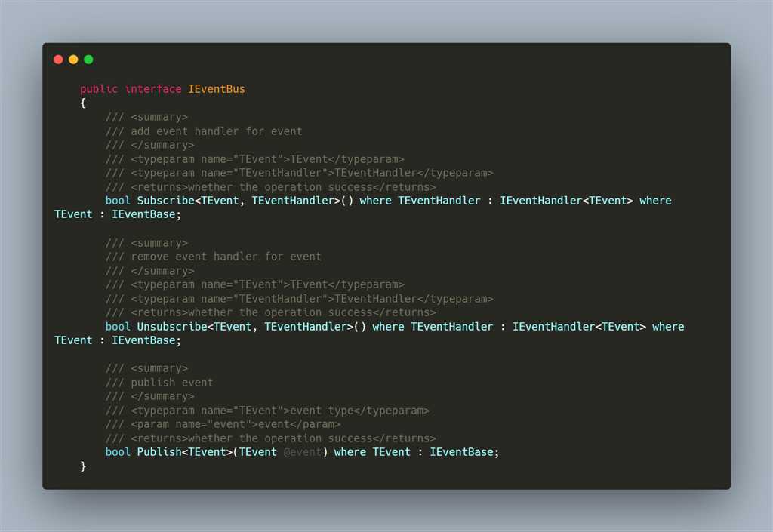The height and width of the screenshot is (532, 773).
Task: Click the opening curly brace of interface
Action: pyautogui.click(x=83, y=103)
